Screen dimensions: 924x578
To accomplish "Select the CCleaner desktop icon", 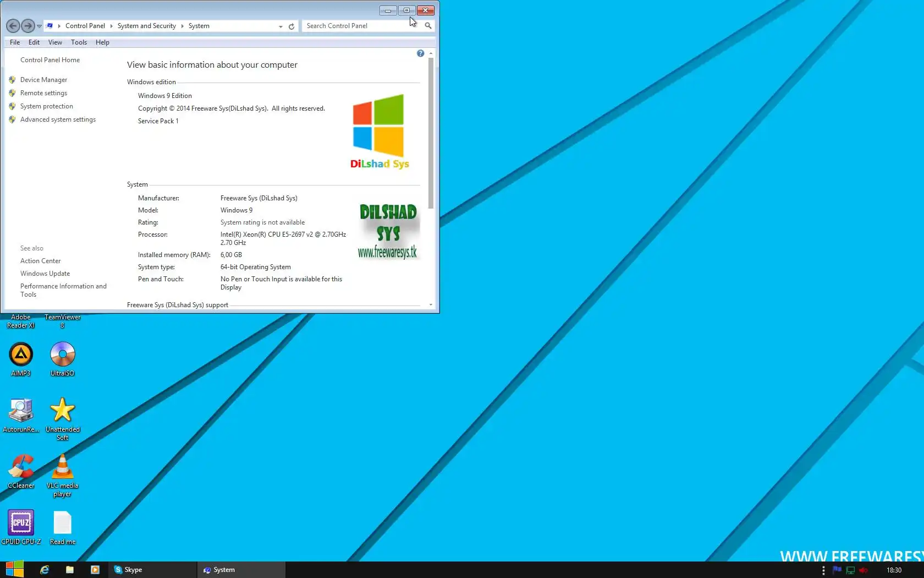I will click(21, 471).
